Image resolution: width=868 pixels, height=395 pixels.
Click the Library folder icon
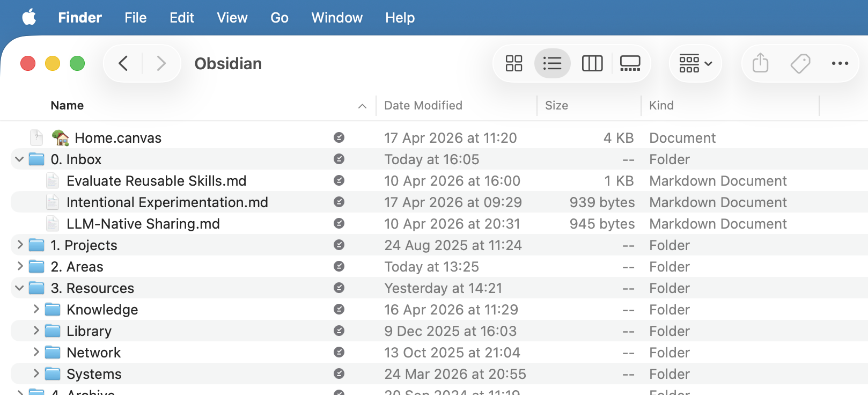point(53,331)
